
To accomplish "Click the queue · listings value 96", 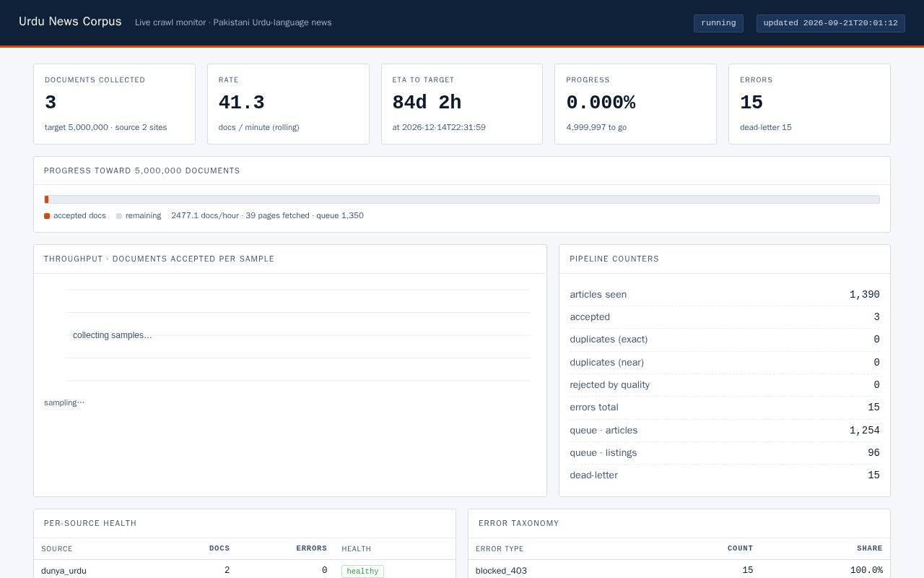I will 873,453.
